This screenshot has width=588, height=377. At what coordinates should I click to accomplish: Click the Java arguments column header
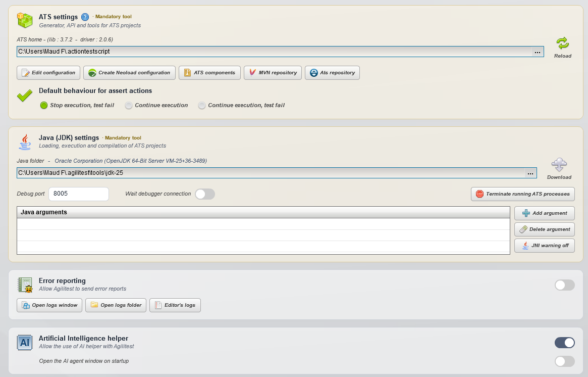point(263,212)
